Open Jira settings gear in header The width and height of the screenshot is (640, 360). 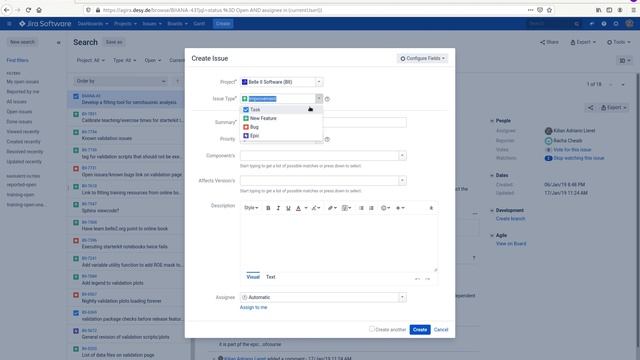(616, 24)
